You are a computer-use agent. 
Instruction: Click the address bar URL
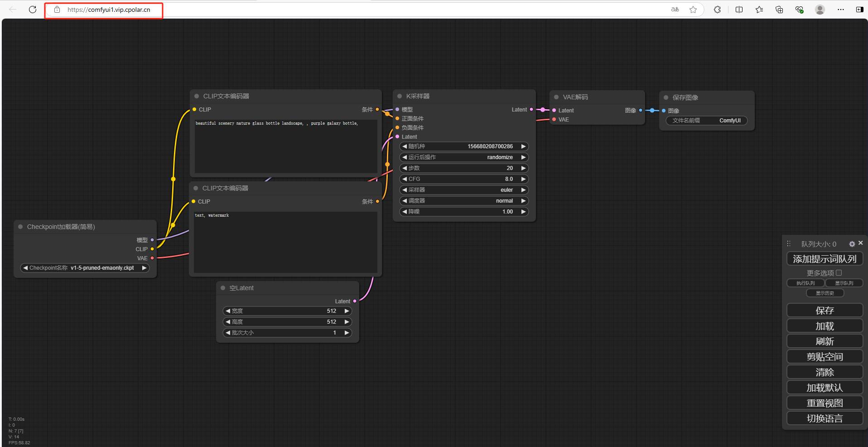[x=109, y=10]
